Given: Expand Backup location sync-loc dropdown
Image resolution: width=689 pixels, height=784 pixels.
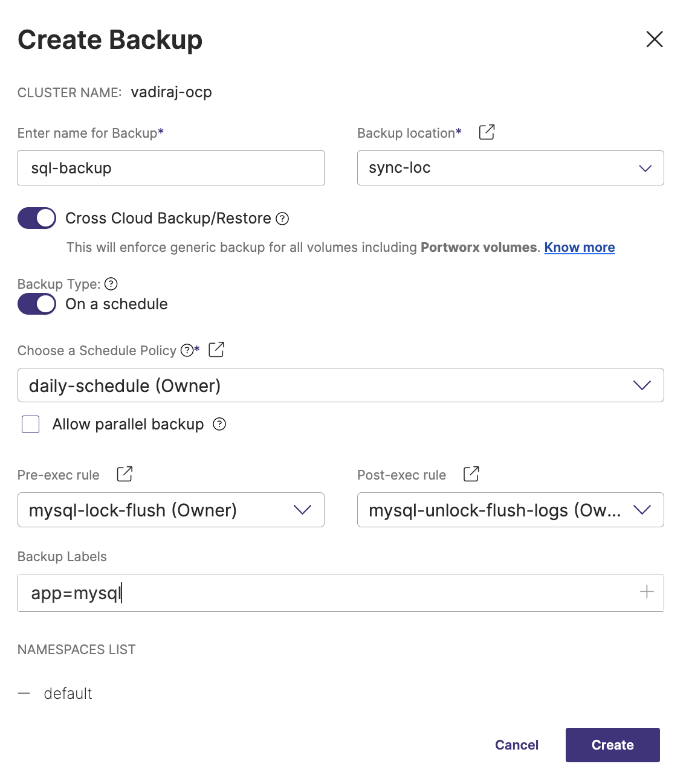Looking at the screenshot, I should click(x=510, y=168).
